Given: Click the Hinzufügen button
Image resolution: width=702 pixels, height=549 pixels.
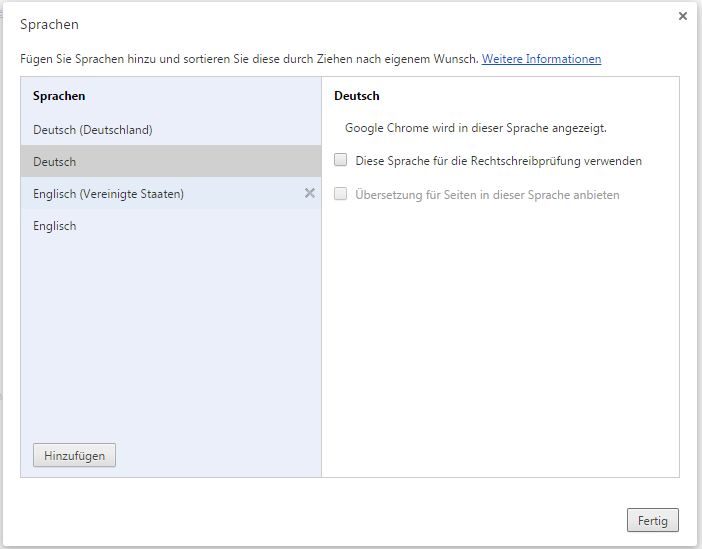Looking at the screenshot, I should tap(74, 455).
